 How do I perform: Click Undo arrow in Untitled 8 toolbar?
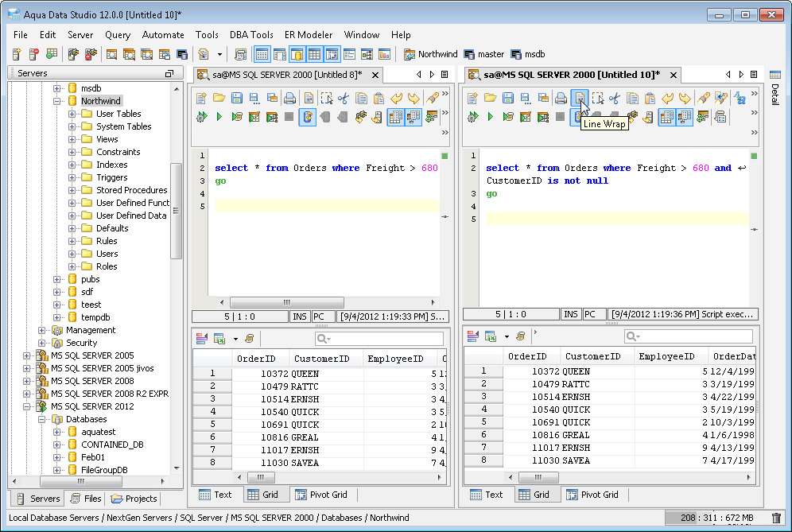(x=397, y=98)
